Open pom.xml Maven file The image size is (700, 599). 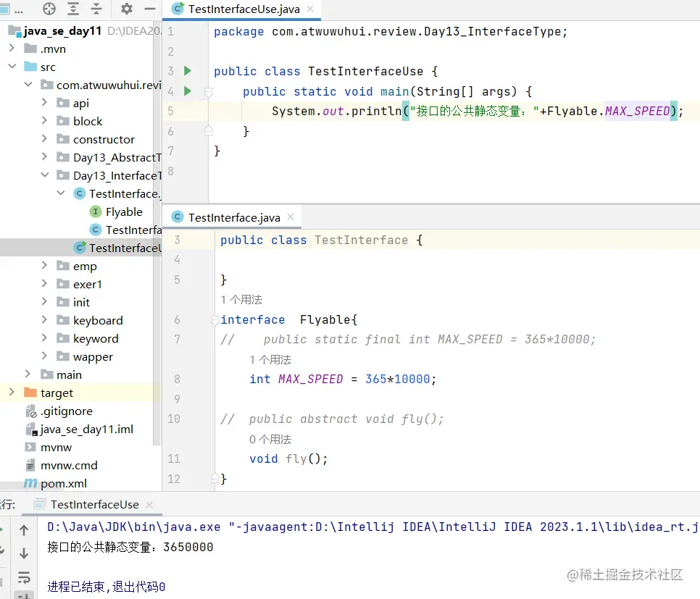(56, 483)
